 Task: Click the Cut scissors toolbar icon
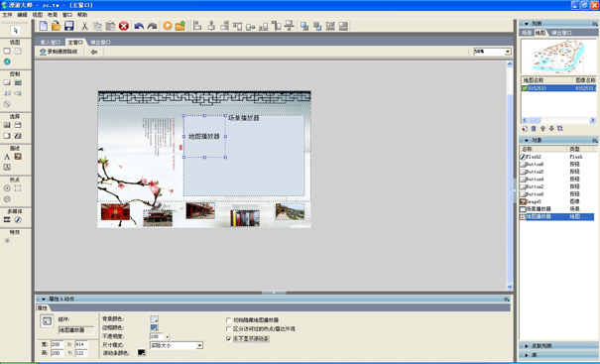(84, 26)
